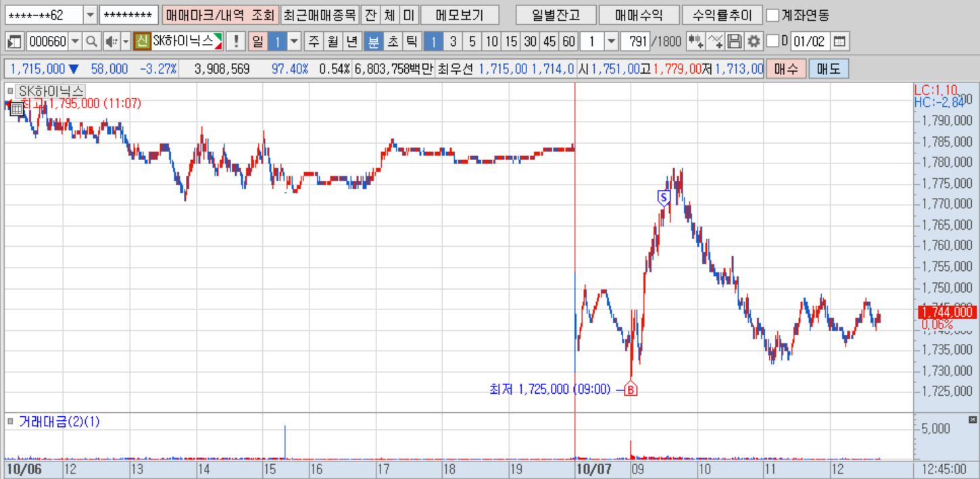
Task: Click the speaker sound icon
Action: click(111, 41)
